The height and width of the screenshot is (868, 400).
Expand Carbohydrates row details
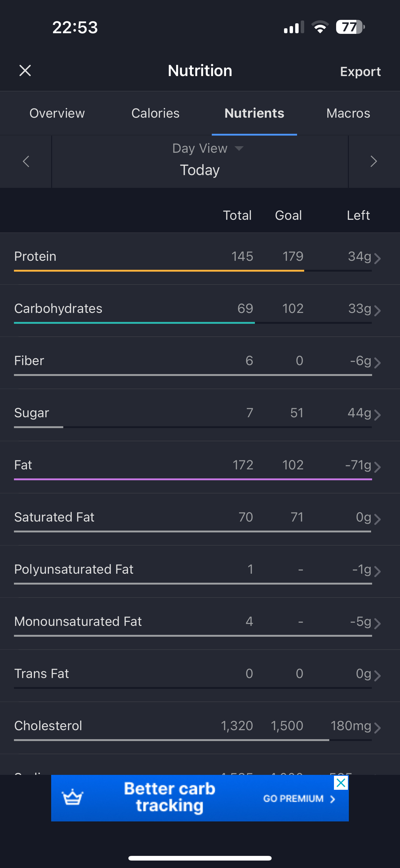pos(200,310)
